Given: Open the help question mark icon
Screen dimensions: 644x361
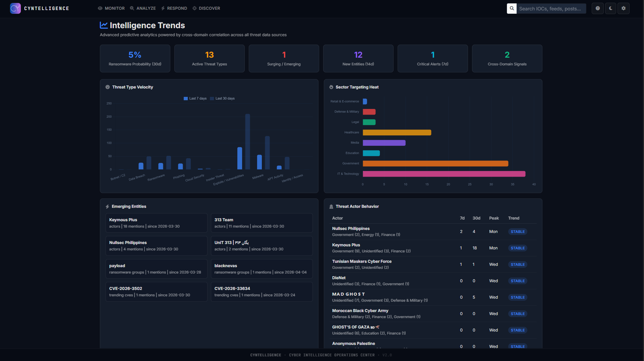Looking at the screenshot, I should click(x=598, y=8).
